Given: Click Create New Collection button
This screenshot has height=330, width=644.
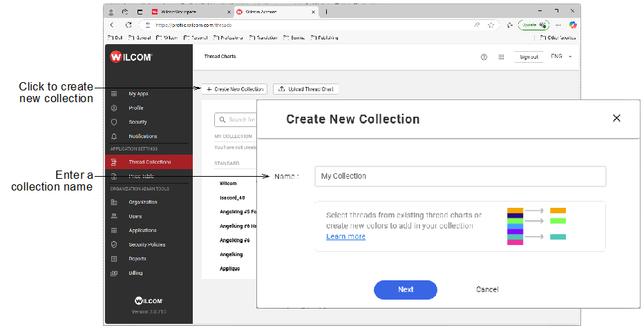Looking at the screenshot, I should tap(234, 89).
